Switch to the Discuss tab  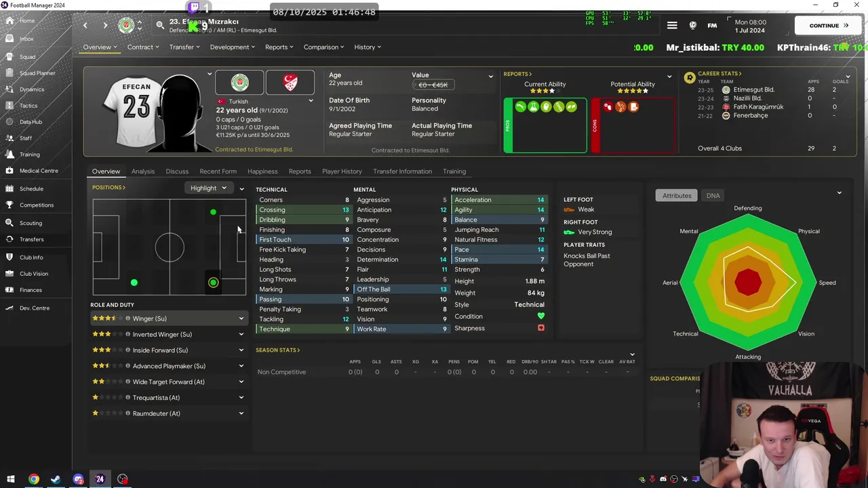177,171
